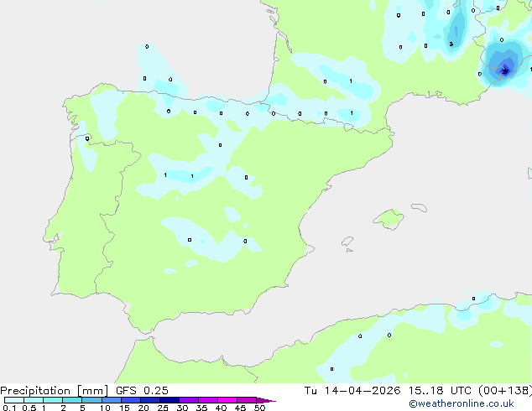The width and height of the screenshot is (532, 411).
Task: Click the "27" precipitation value on map
Action: tap(505, 71)
